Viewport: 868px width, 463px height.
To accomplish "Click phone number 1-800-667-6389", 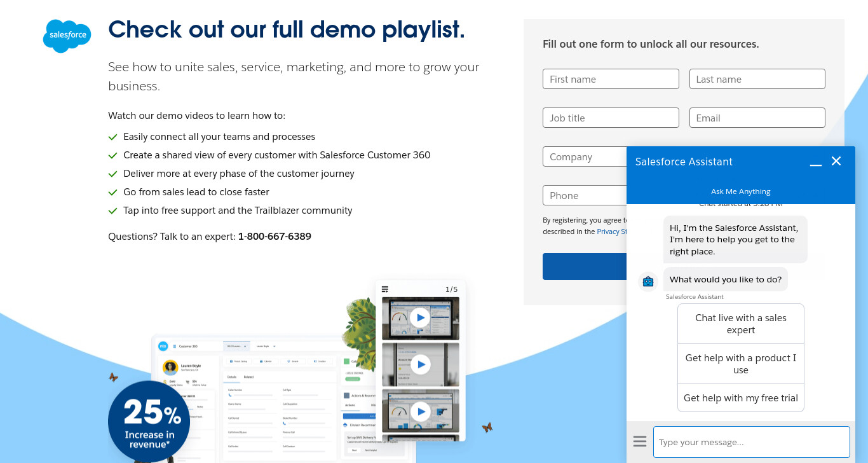I will tap(275, 237).
